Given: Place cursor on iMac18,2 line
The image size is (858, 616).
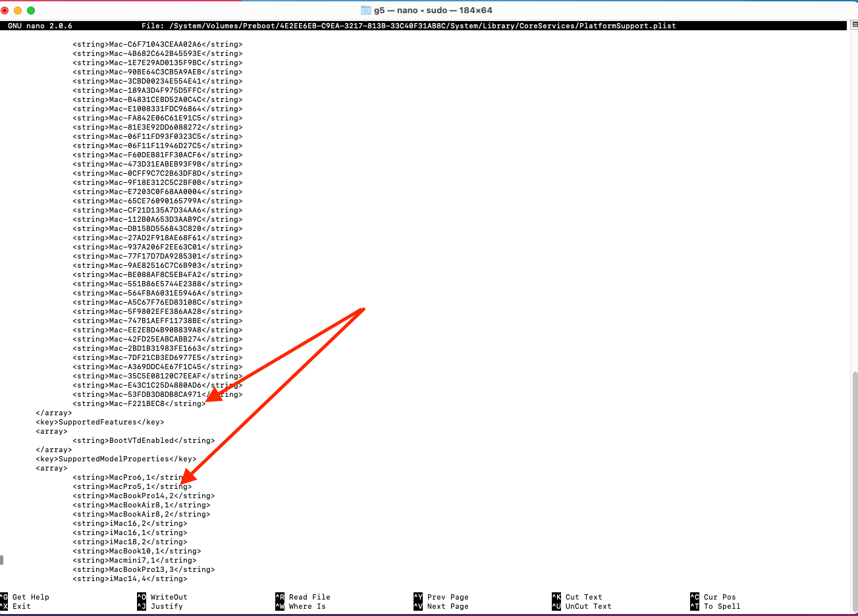Looking at the screenshot, I should tap(130, 542).
